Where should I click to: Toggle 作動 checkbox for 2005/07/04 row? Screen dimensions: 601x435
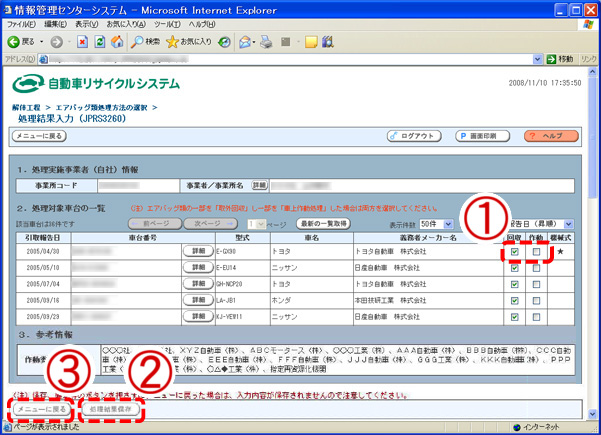pos(536,284)
